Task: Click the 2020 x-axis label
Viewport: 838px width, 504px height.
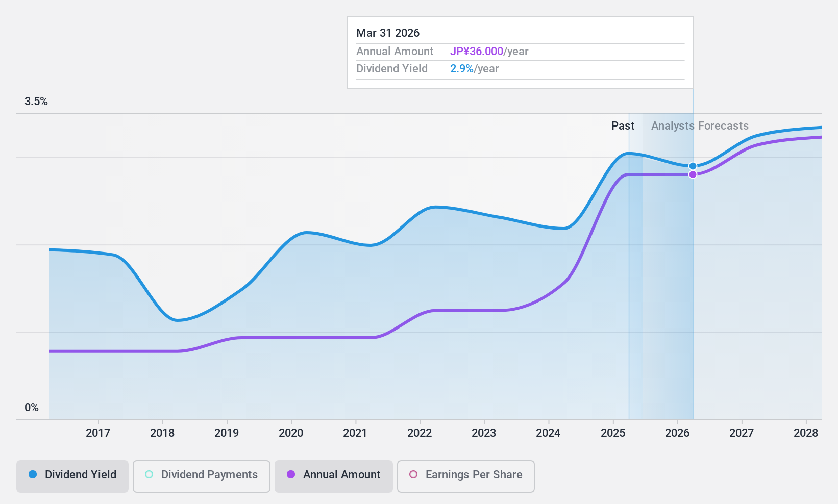Action: pyautogui.click(x=291, y=433)
